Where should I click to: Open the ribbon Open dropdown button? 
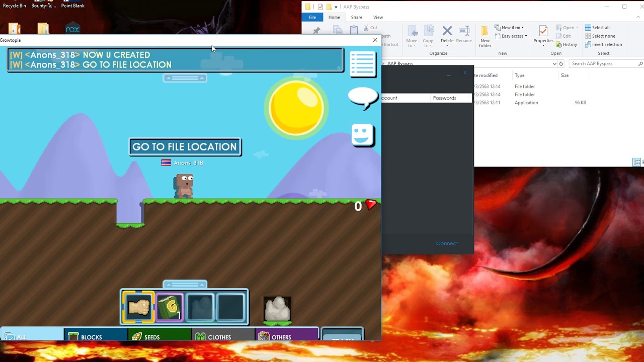click(x=567, y=28)
